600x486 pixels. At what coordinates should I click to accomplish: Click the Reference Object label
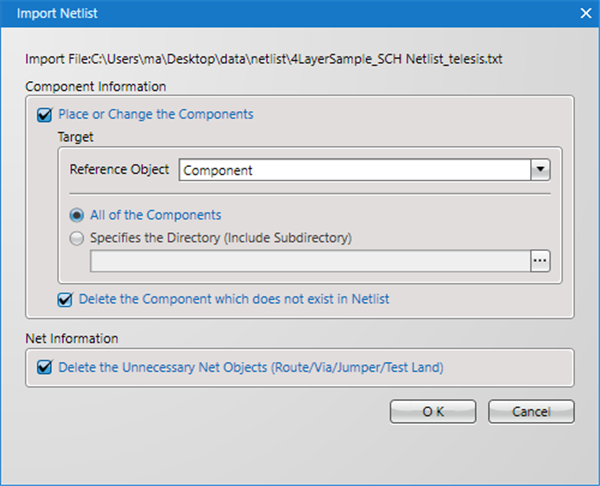pyautogui.click(x=120, y=170)
